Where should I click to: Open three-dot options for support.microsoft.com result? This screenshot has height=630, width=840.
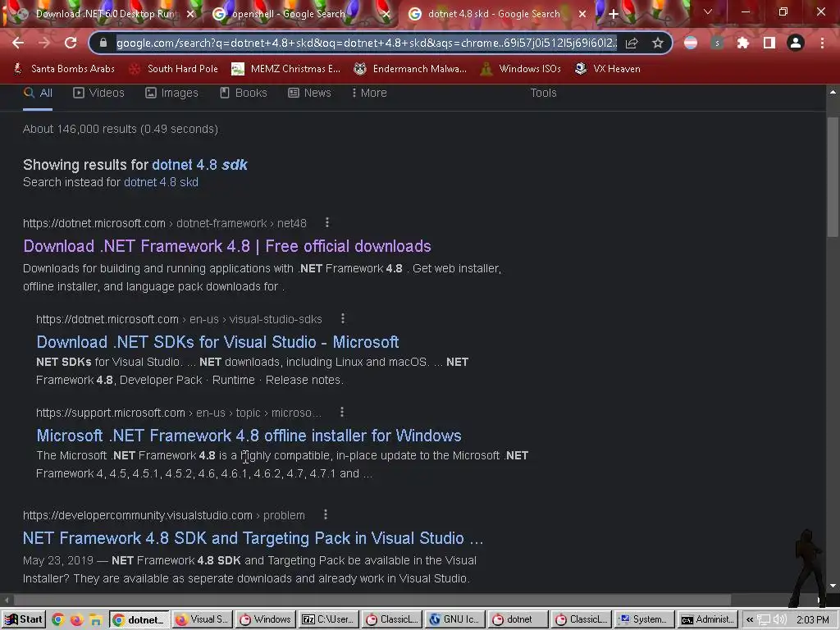342,412
